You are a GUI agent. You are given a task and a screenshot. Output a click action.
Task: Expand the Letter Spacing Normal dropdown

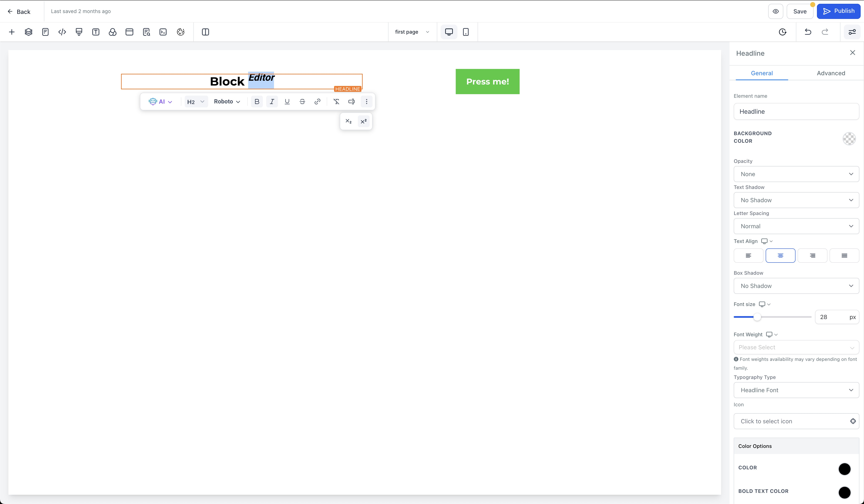[x=796, y=226]
